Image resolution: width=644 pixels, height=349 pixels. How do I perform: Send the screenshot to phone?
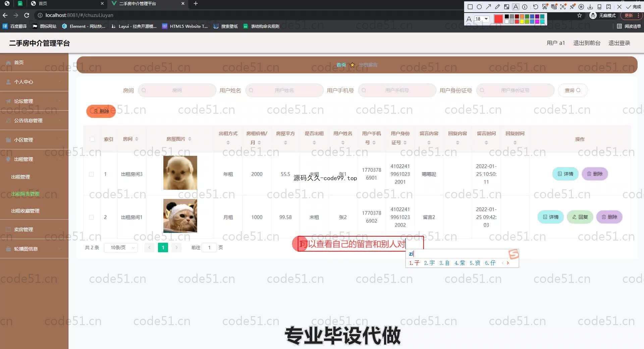[x=599, y=7]
